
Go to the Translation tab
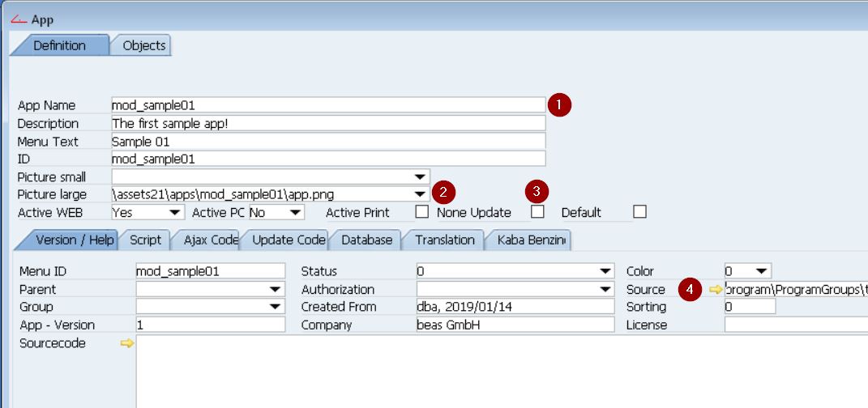click(445, 240)
